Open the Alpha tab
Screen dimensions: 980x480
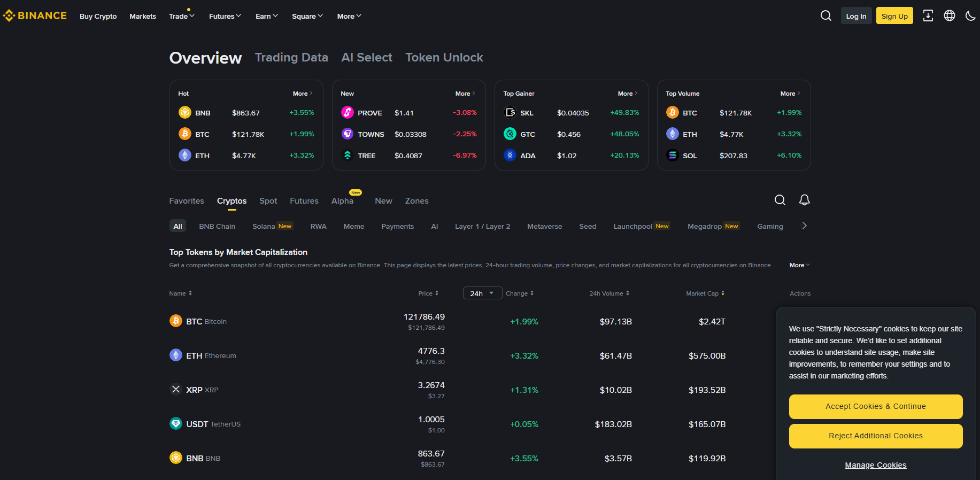342,201
